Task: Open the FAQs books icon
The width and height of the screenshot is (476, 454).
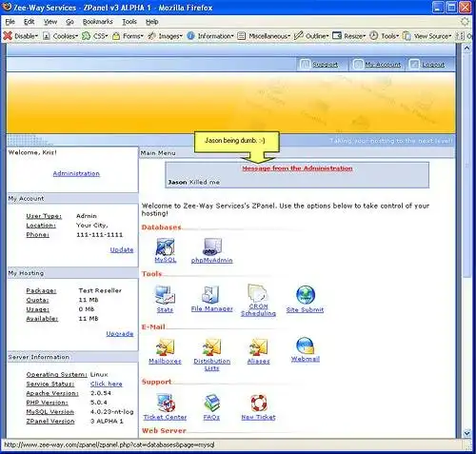Action: (x=211, y=403)
